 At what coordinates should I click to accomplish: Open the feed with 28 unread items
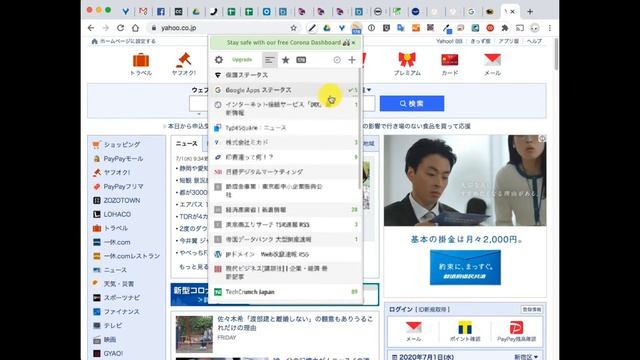tap(285, 209)
